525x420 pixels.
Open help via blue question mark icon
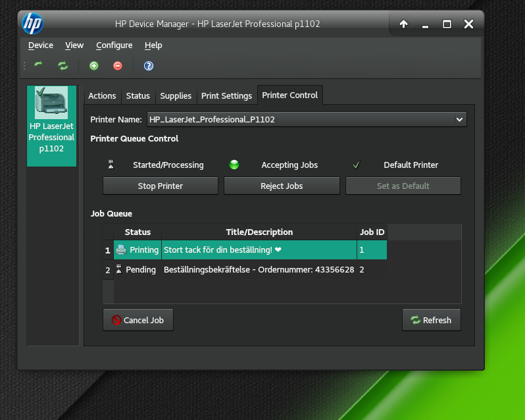149,65
